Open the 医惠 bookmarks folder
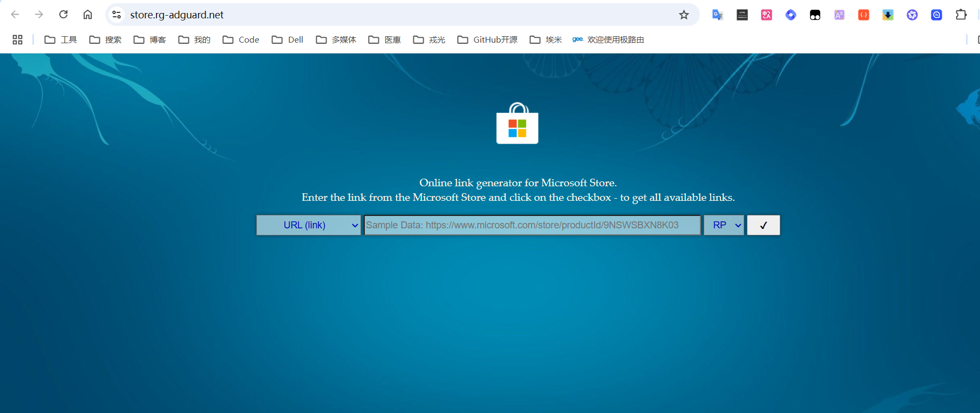 click(384, 39)
